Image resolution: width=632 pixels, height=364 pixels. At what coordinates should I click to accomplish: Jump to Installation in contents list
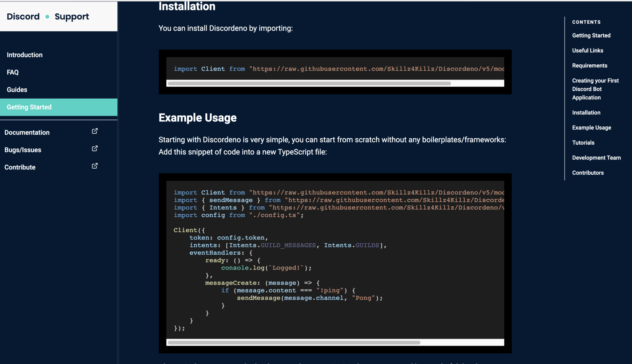[586, 113]
